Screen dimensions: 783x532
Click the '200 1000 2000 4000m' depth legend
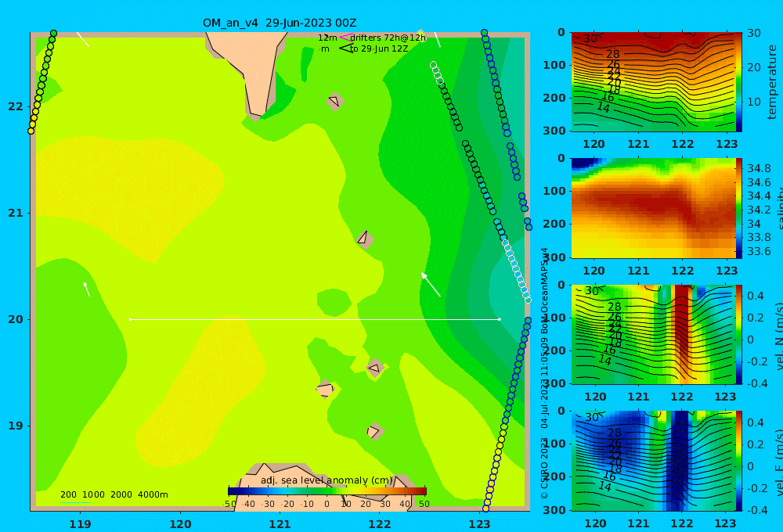pos(114,494)
